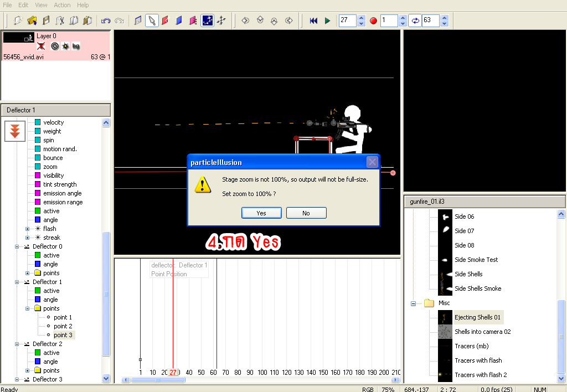567x392 pixels.
Task: Click the current frame field showing 27
Action: pos(348,20)
